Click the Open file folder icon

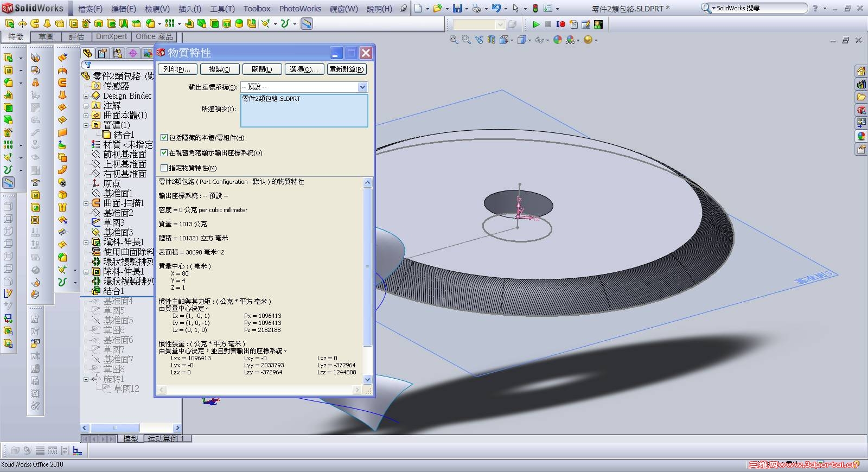click(437, 8)
